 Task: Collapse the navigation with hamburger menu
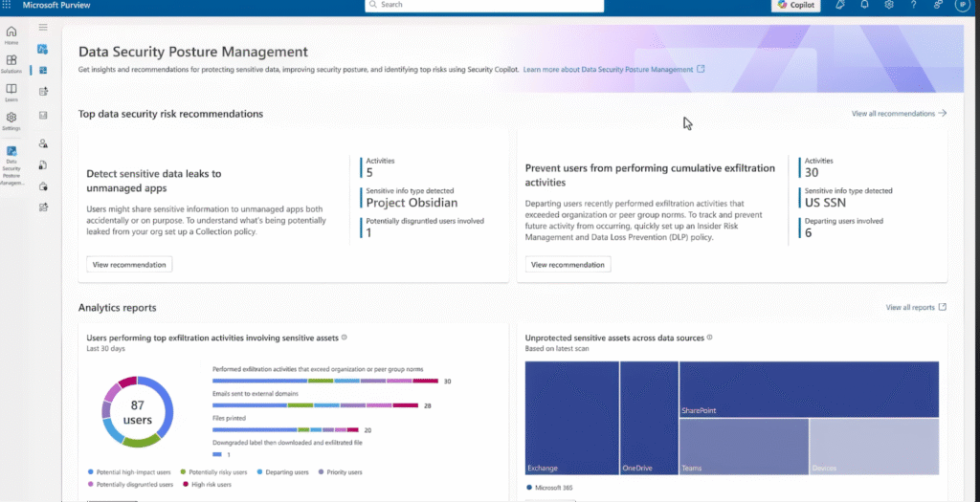[43, 28]
